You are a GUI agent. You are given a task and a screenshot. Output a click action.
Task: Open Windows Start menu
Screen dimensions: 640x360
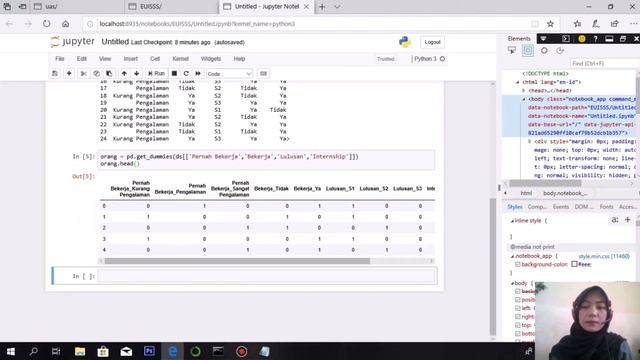click(11, 351)
